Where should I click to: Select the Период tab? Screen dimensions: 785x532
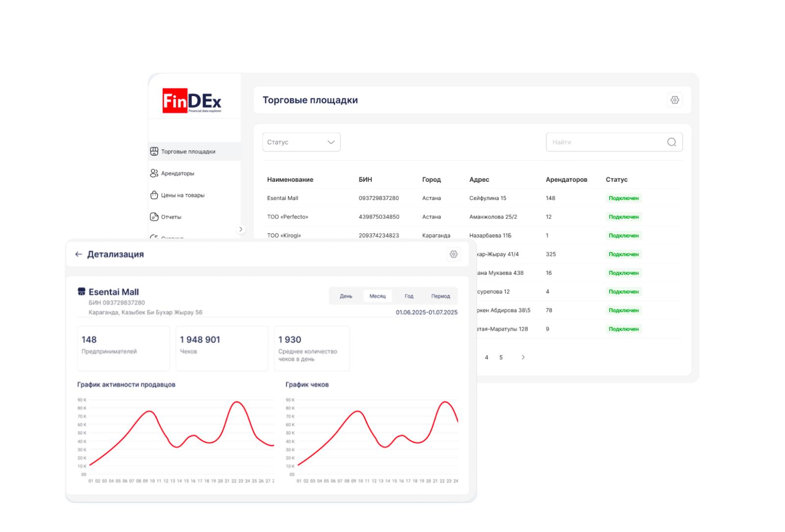coord(440,296)
